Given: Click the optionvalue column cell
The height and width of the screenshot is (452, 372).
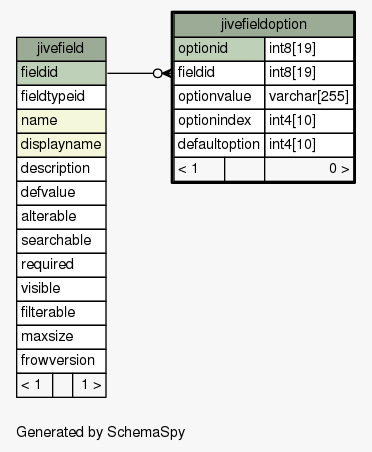Looking at the screenshot, I should tap(219, 97).
